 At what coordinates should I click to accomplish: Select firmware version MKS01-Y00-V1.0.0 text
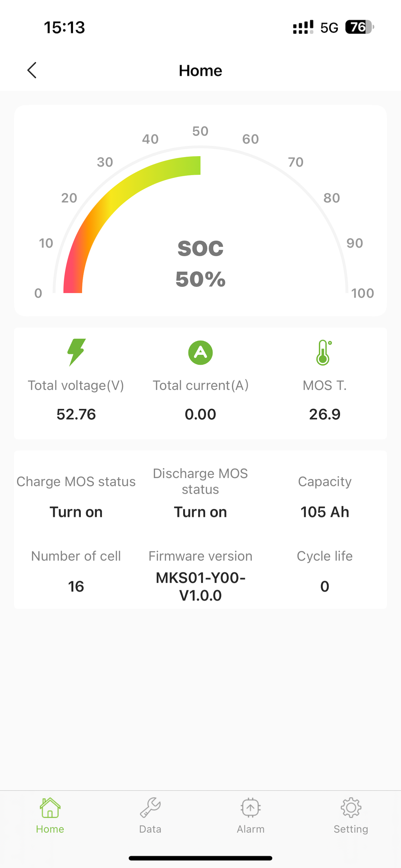(x=200, y=587)
